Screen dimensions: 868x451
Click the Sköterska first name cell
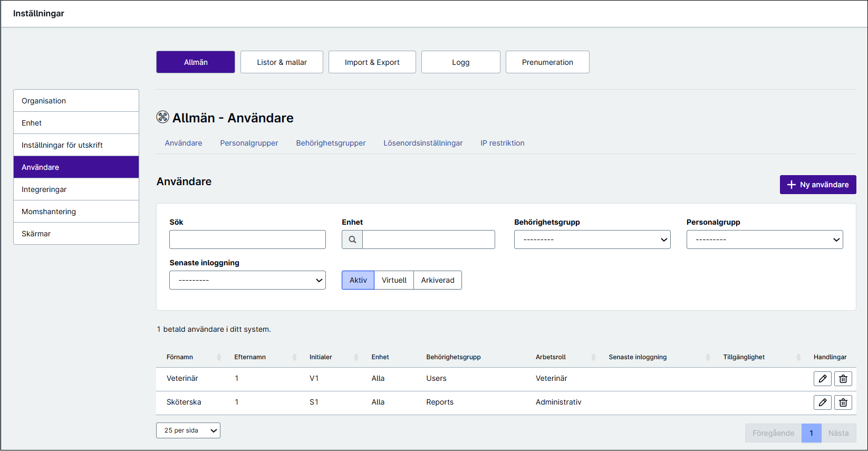pyautogui.click(x=184, y=402)
